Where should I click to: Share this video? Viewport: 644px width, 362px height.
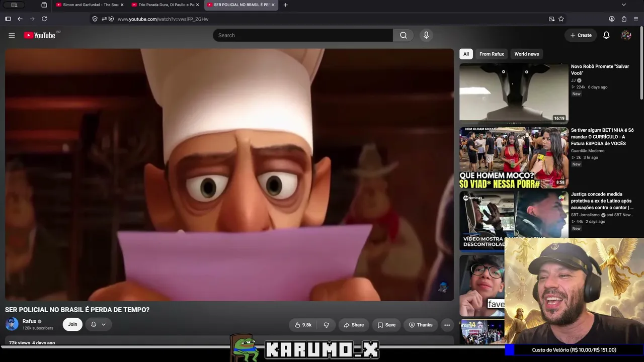pyautogui.click(x=353, y=325)
